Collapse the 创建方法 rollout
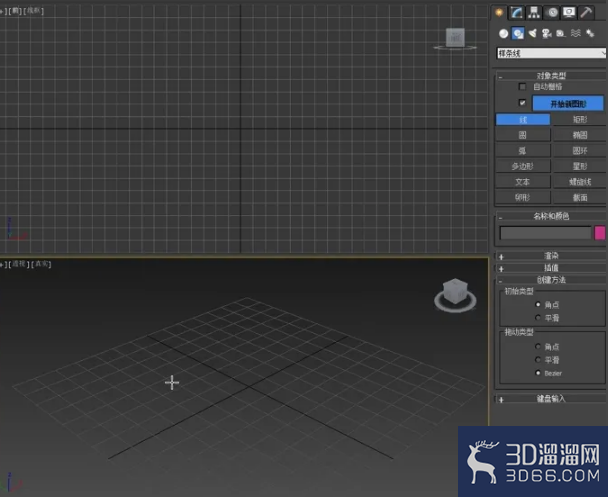The width and height of the screenshot is (608, 497). [x=551, y=280]
